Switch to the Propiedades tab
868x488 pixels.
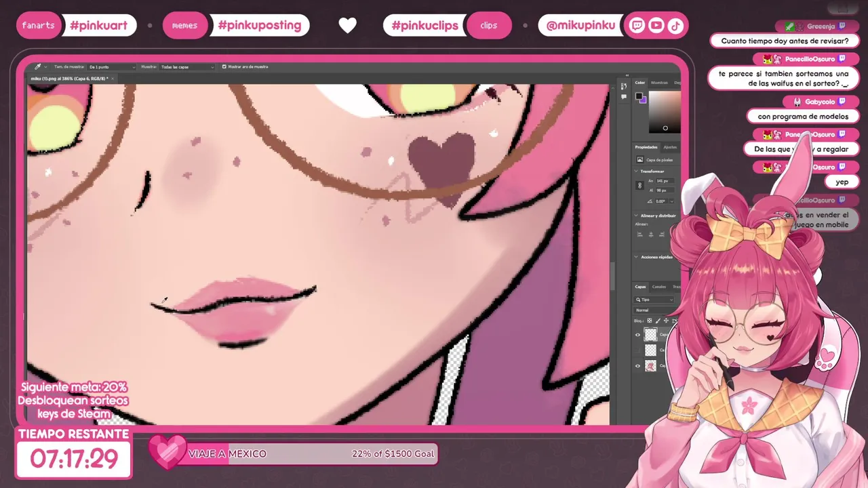[646, 147]
